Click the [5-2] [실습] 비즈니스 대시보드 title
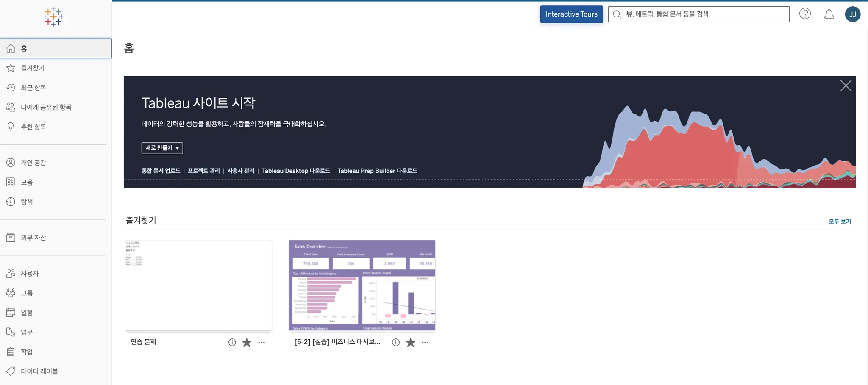This screenshot has height=385, width=868. [337, 342]
